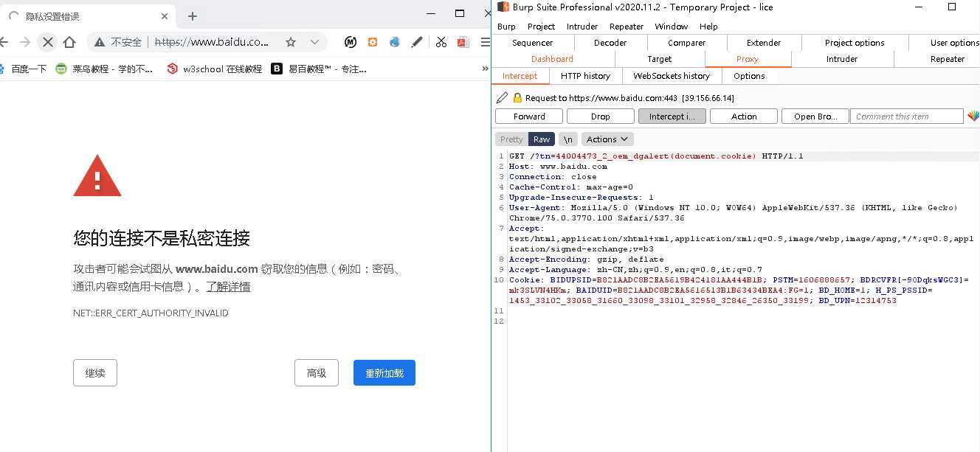
Task: Switch to the Decoder tab
Action: 610,43
